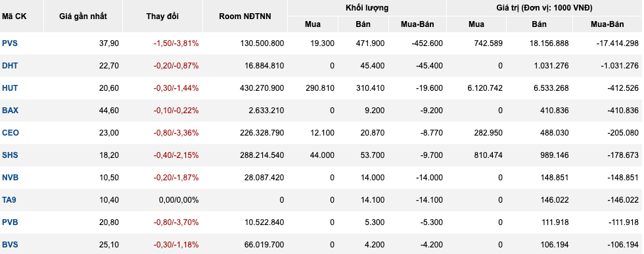Open the TA9 stock ticker link
The height and width of the screenshot is (254, 644).
(9, 200)
